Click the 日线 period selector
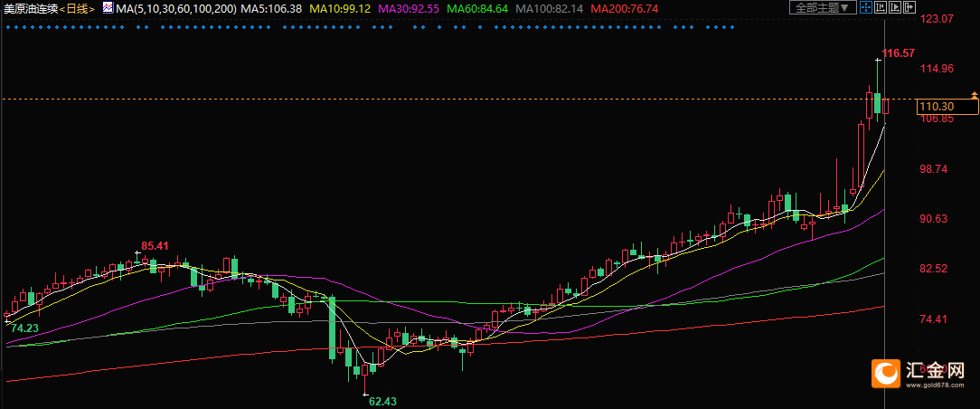This screenshot has width=980, height=409. point(78,9)
